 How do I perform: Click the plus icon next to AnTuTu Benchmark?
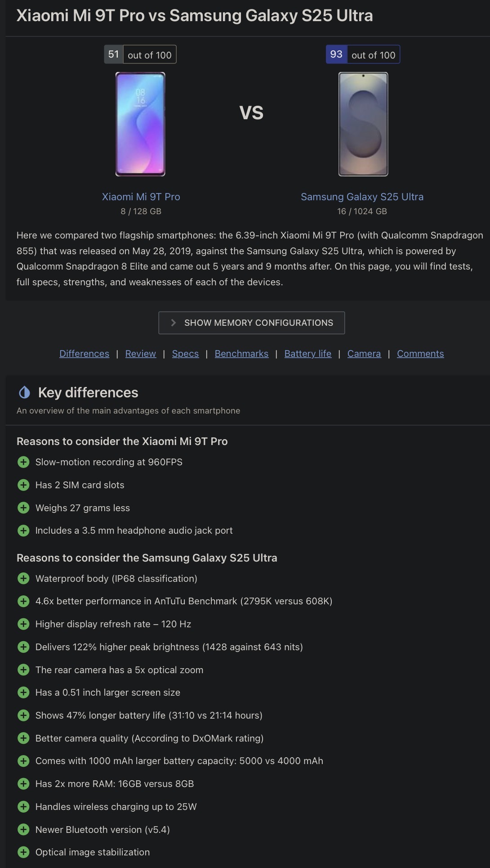click(23, 601)
